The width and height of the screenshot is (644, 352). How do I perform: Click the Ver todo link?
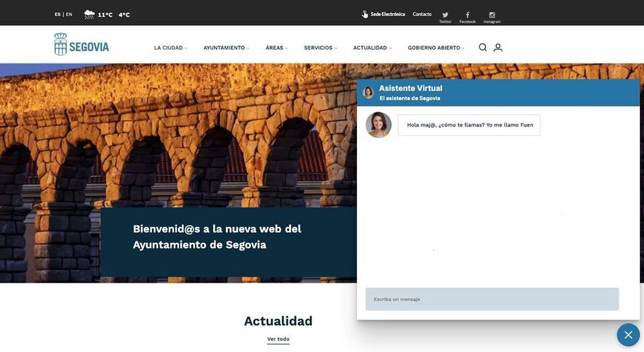click(278, 339)
